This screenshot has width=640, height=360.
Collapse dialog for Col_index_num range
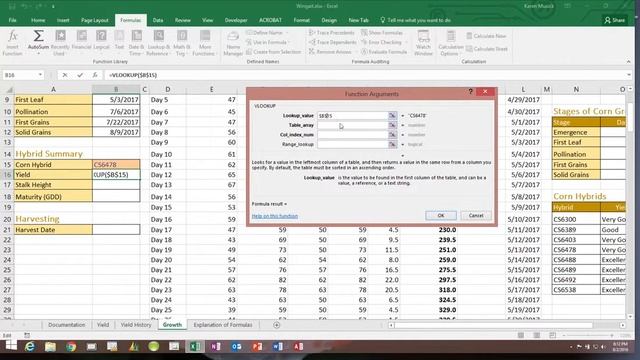(x=392, y=135)
